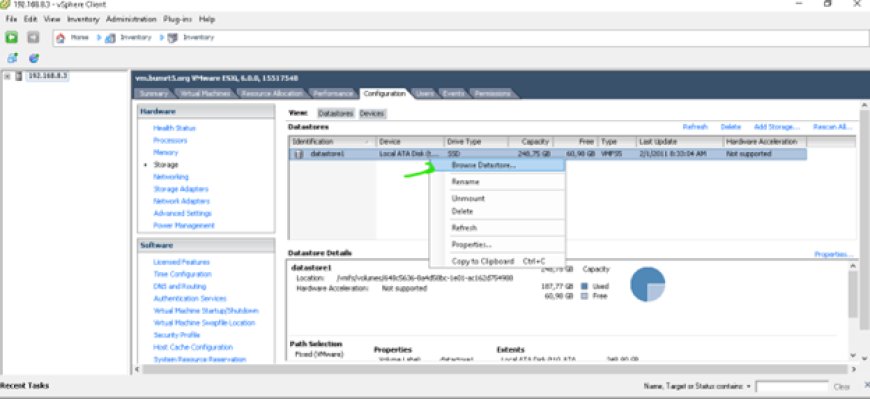Click the Add Storage link
870x399 pixels.
click(777, 127)
